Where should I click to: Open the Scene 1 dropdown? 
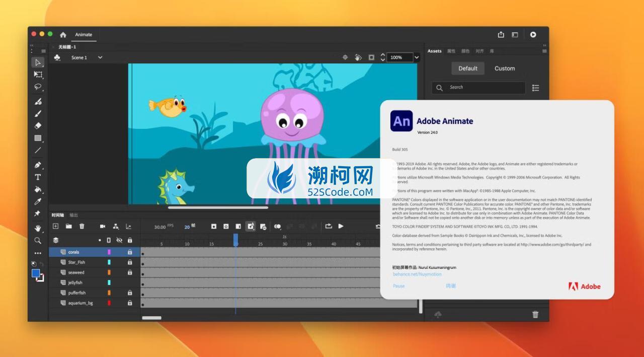pyautogui.click(x=100, y=57)
